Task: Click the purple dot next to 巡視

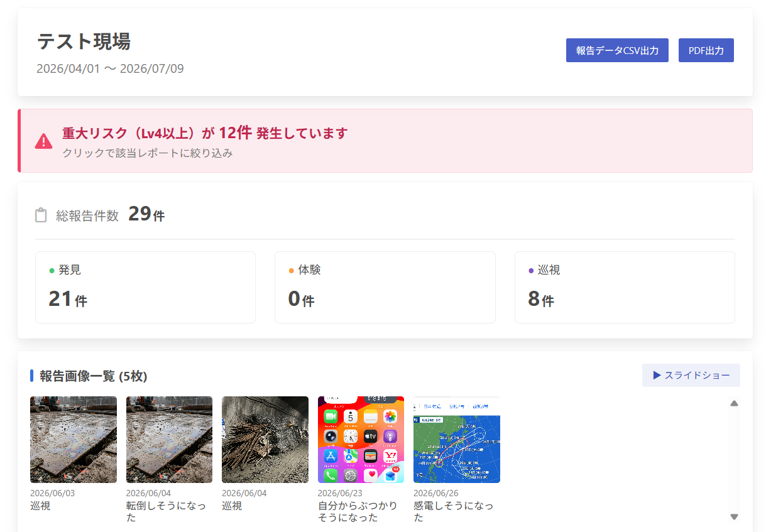Action: coord(531,271)
